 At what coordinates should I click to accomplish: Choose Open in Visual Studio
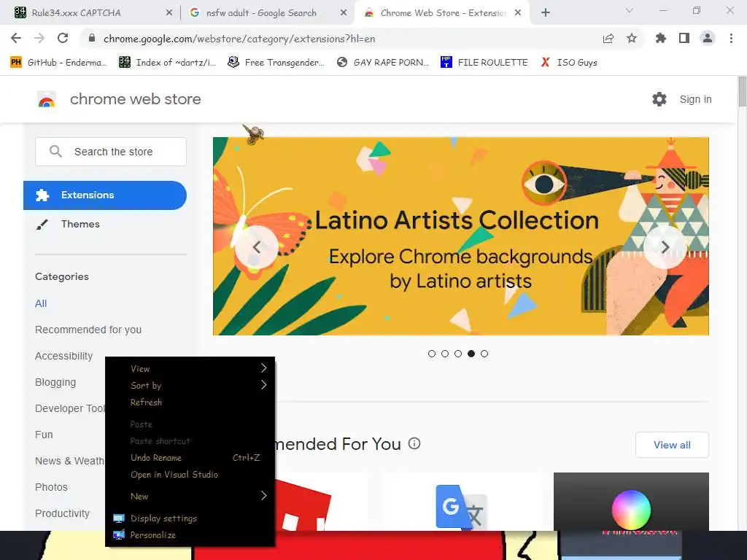coord(190,474)
